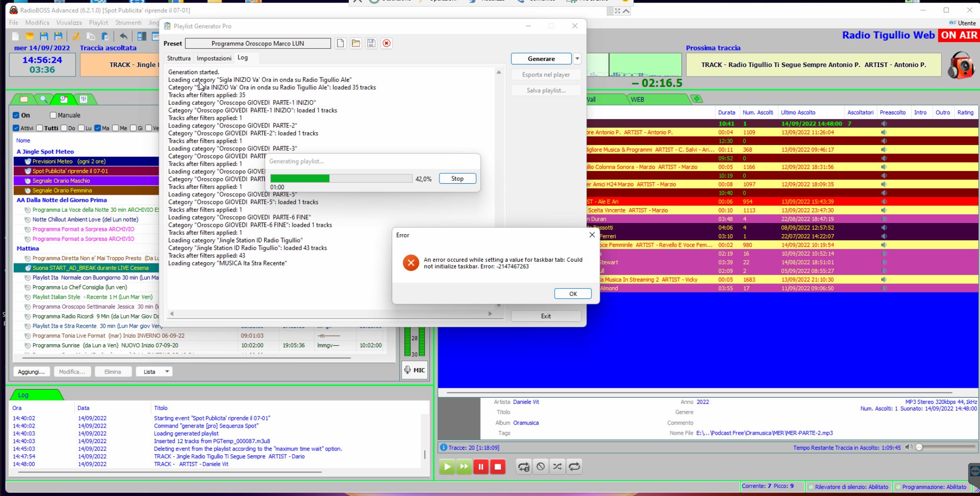
Task: Toggle panel layout icon in main toolbar
Action: point(142,36)
